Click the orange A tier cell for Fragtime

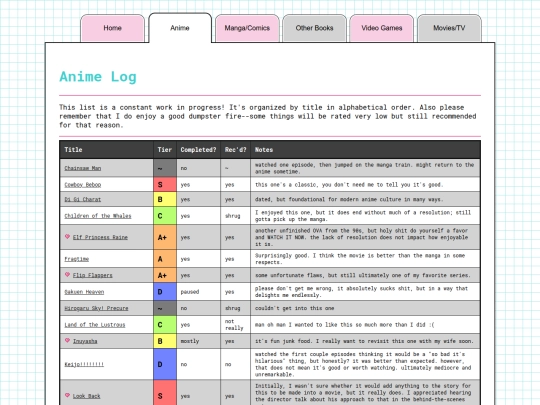(165, 259)
